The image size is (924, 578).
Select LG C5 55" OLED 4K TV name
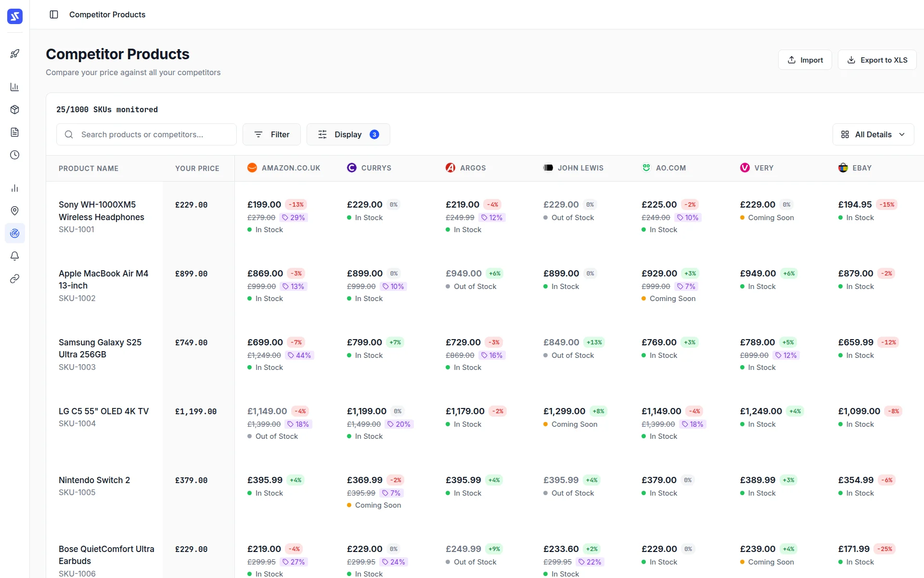[103, 411]
